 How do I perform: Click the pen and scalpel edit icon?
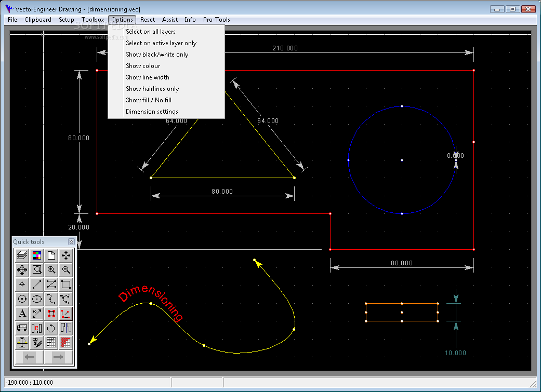(x=36, y=342)
